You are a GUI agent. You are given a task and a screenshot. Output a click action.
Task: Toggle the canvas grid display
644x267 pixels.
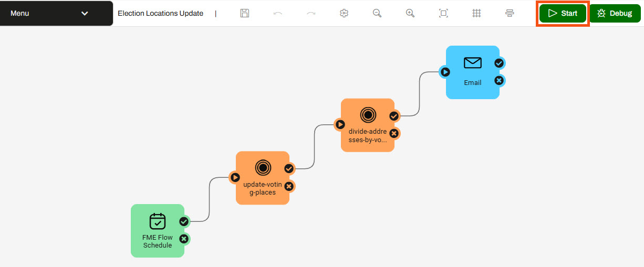coord(476,13)
